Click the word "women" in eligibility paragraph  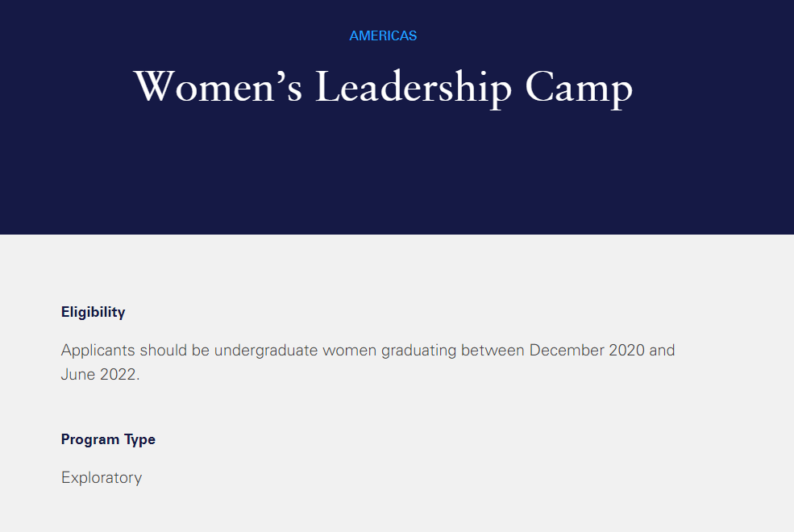click(349, 351)
